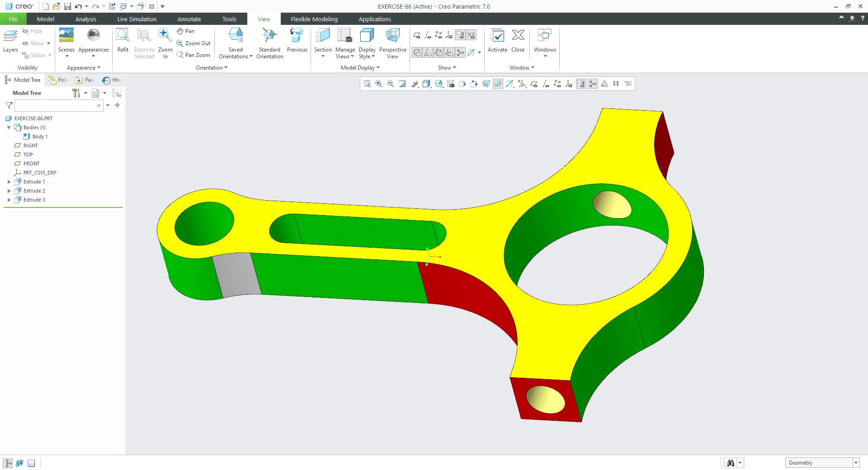This screenshot has width=868, height=470.
Task: Open the Section tool
Action: tap(323, 43)
